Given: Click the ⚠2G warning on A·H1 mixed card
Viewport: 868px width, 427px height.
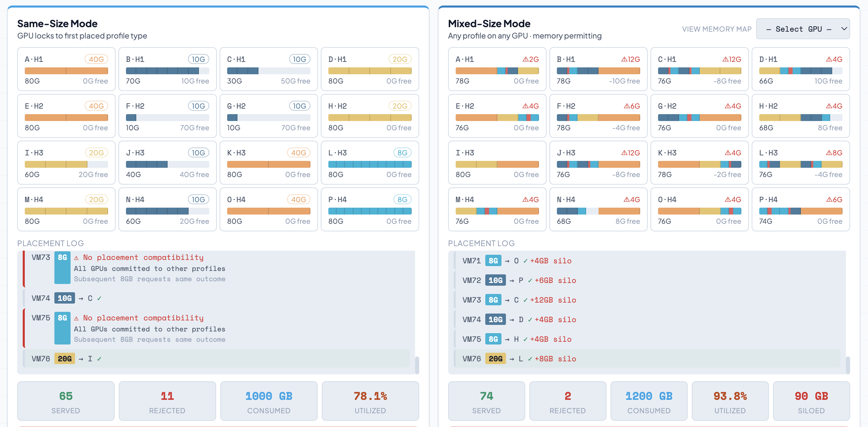Looking at the screenshot, I should coord(530,59).
